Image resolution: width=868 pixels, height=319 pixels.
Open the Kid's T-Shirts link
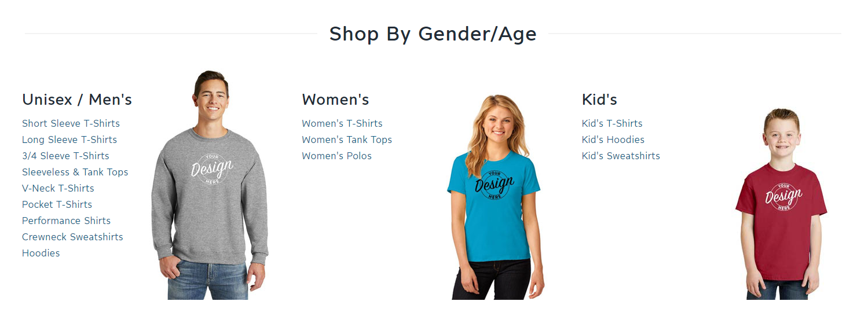612,123
